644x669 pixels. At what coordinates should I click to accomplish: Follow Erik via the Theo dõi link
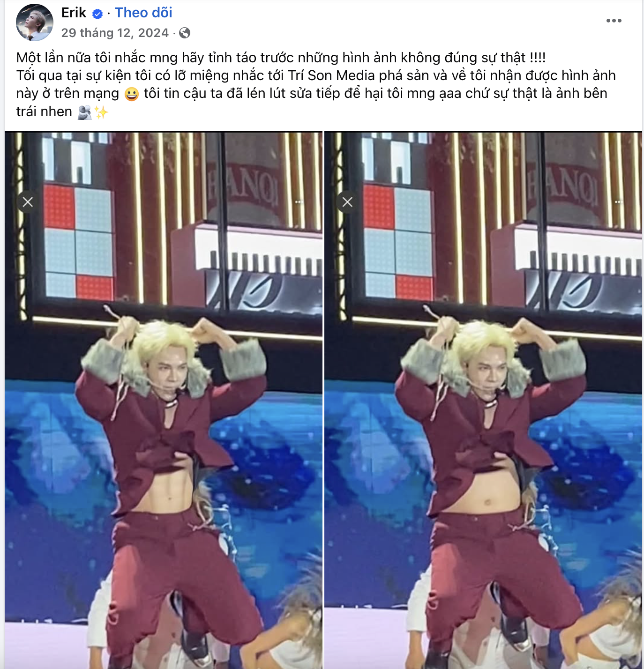pyautogui.click(x=143, y=13)
